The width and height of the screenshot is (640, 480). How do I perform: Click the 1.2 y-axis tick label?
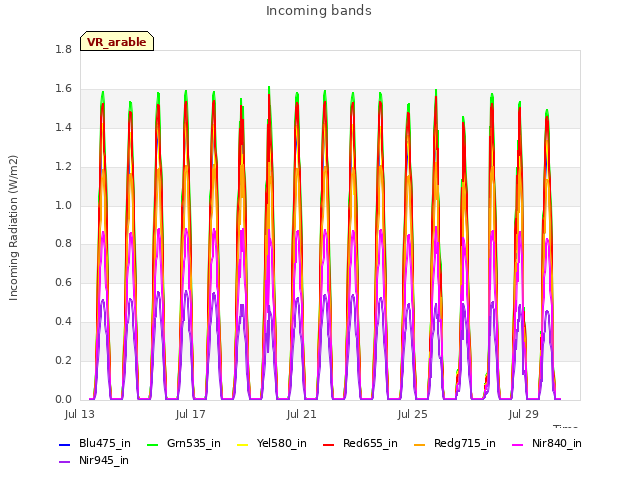point(64,166)
